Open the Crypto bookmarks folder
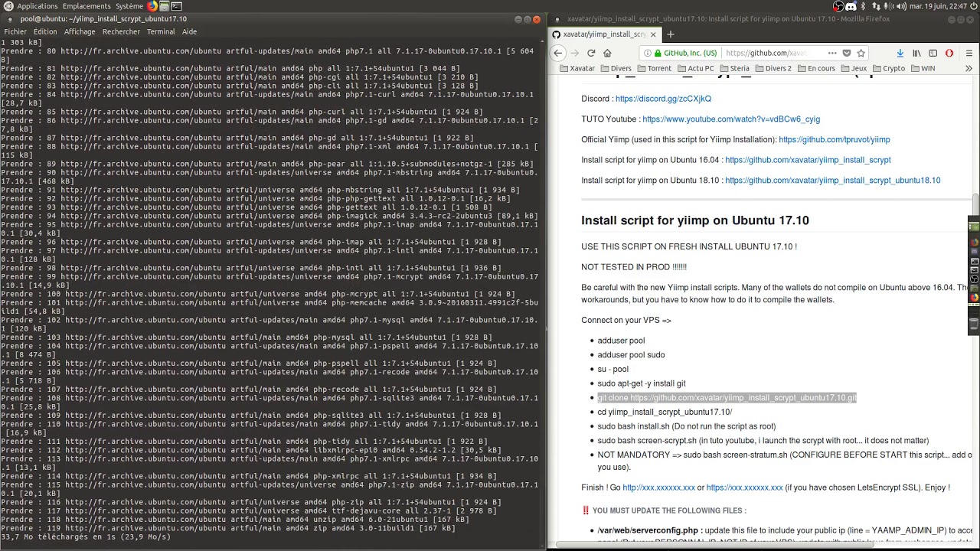 pos(888,68)
